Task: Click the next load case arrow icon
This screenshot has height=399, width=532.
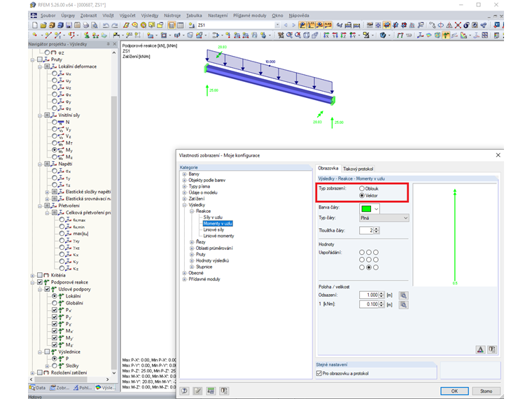Action: [294, 25]
